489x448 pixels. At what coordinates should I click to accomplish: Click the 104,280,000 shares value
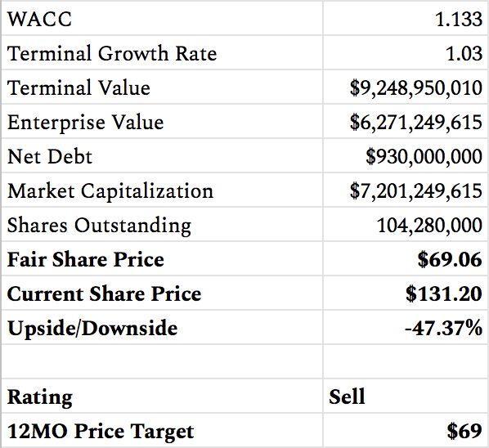pos(429,225)
